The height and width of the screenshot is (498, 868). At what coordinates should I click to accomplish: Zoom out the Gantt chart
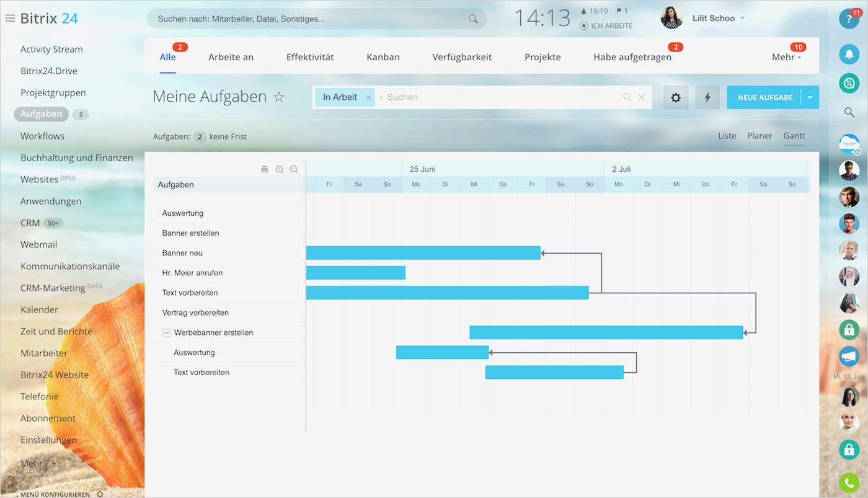click(x=294, y=169)
